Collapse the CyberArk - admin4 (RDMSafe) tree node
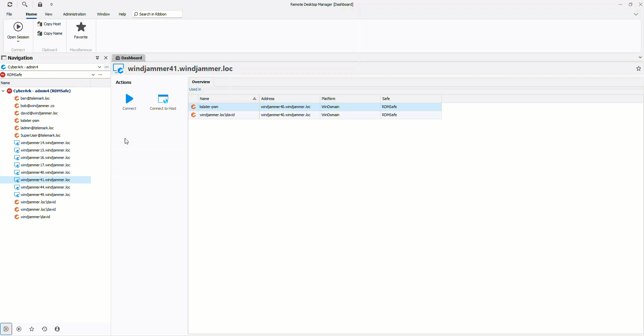Screen dimensions: 644x336 3,91
